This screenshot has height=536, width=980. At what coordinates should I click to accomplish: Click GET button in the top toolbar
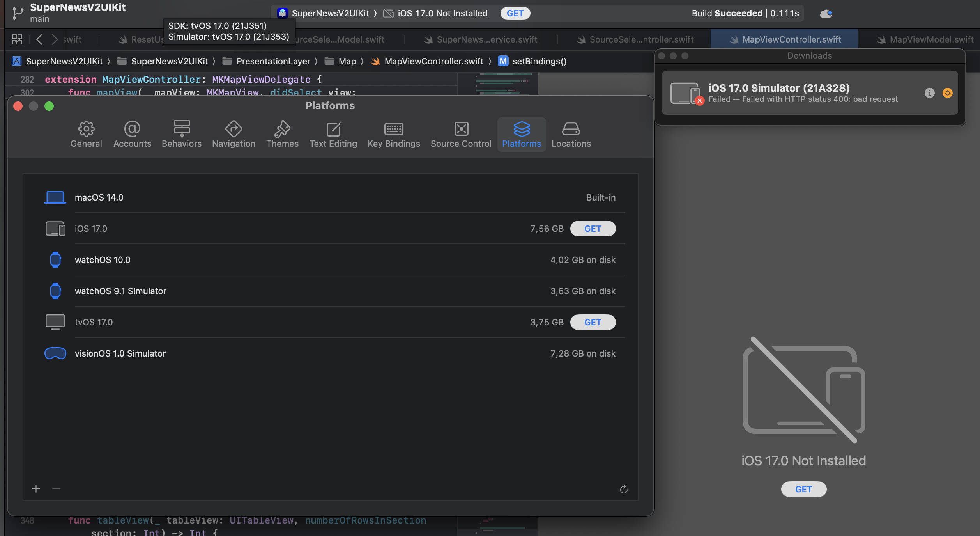[515, 13]
